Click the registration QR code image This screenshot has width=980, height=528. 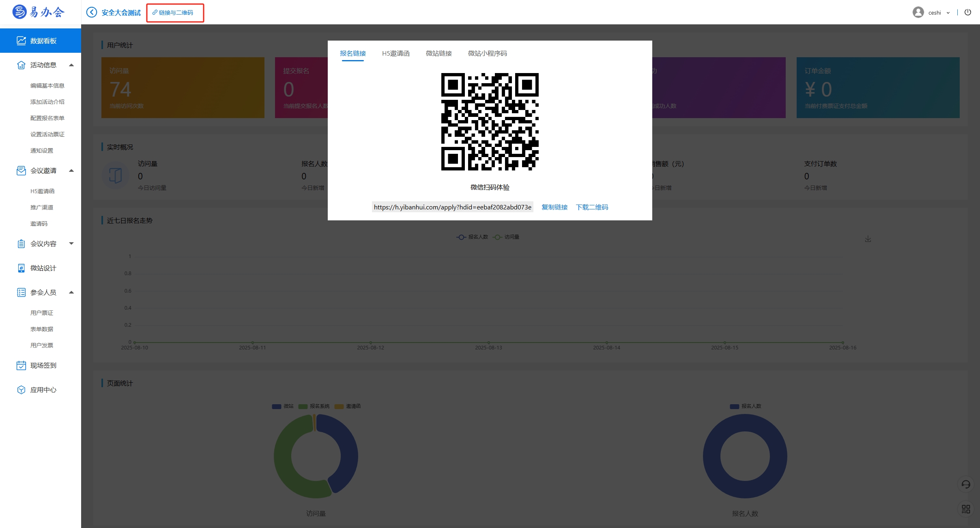point(490,122)
